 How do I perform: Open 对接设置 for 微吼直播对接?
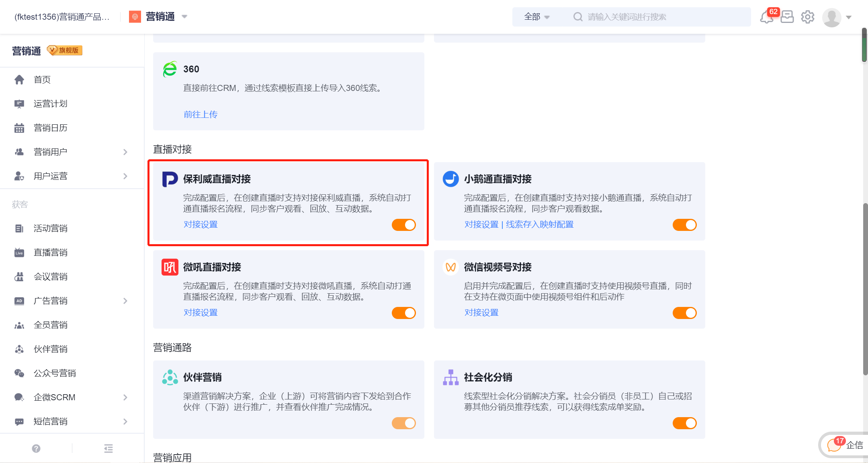[201, 313]
